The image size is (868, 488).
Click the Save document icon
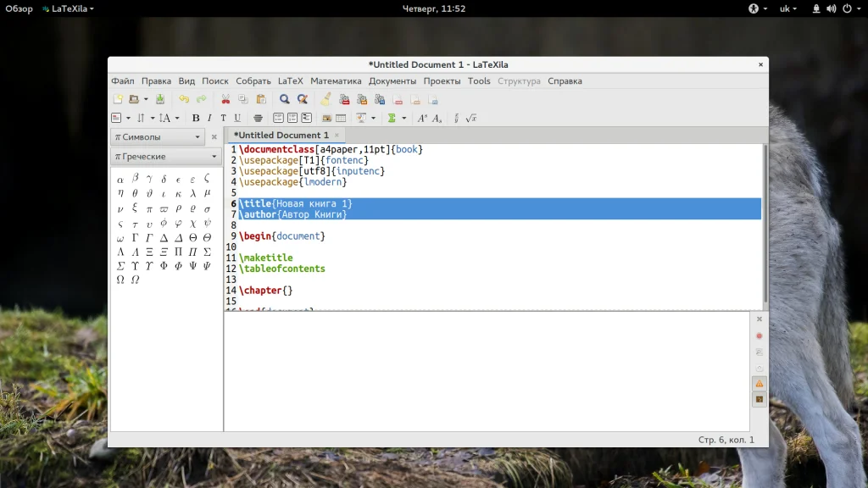pyautogui.click(x=160, y=99)
